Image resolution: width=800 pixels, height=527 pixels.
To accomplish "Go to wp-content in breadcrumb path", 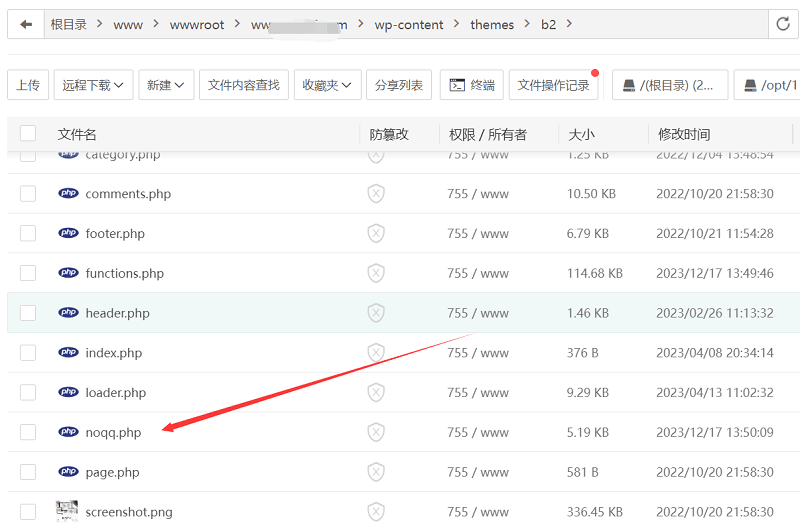I will (409, 24).
